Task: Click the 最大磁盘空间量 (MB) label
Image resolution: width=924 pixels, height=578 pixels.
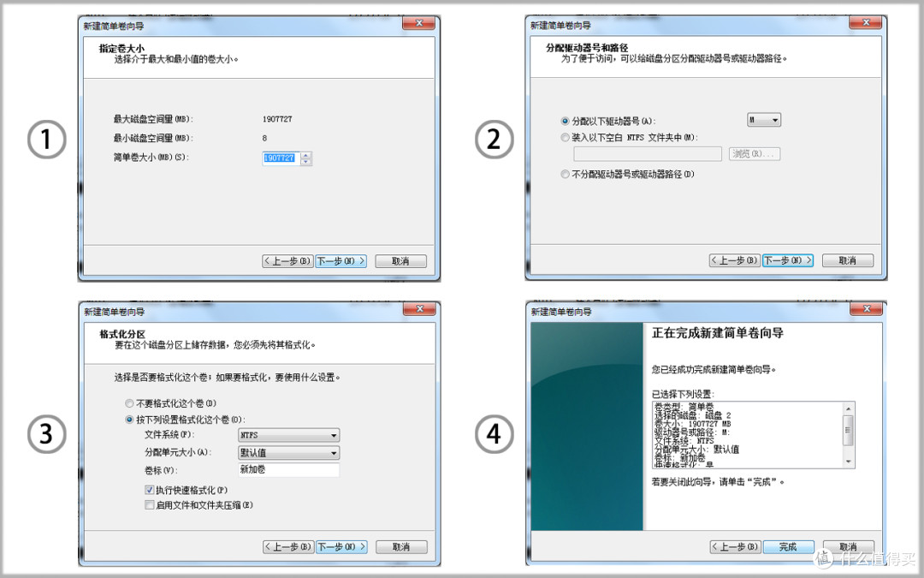Action: point(152,119)
